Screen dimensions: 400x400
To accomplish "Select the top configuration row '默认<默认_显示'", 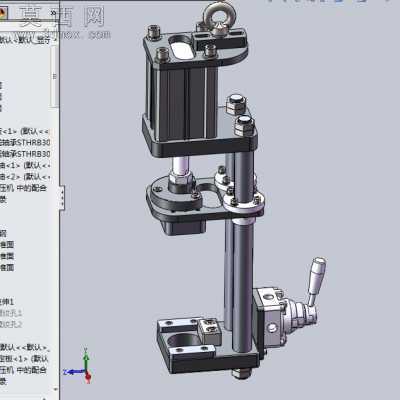I will [26, 40].
